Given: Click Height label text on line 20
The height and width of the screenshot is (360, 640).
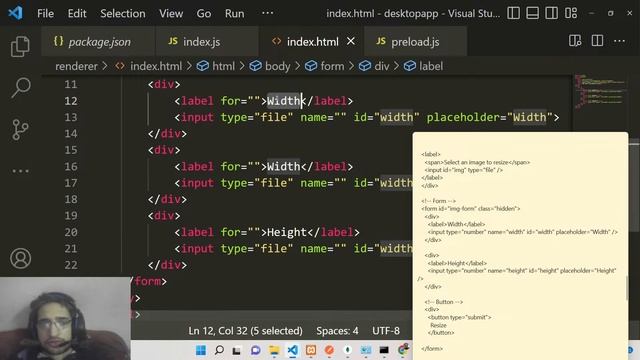Looking at the screenshot, I should [287, 232].
